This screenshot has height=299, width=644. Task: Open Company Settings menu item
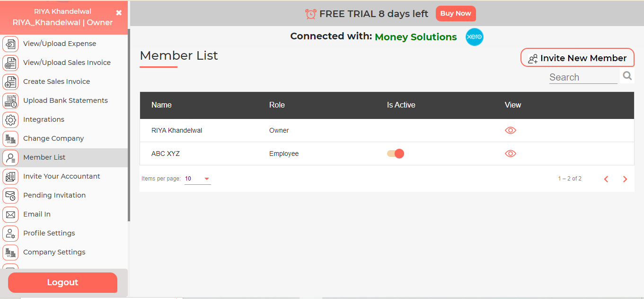(64, 252)
